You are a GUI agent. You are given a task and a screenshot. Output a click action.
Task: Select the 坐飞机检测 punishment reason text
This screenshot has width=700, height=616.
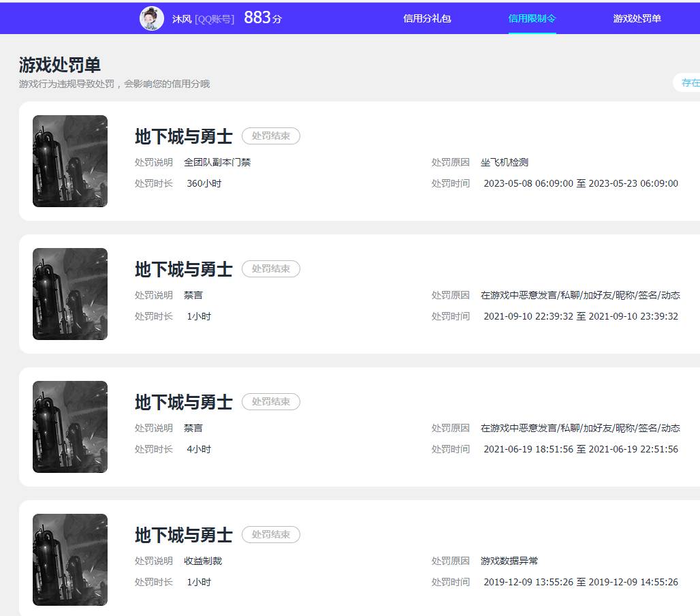point(505,162)
